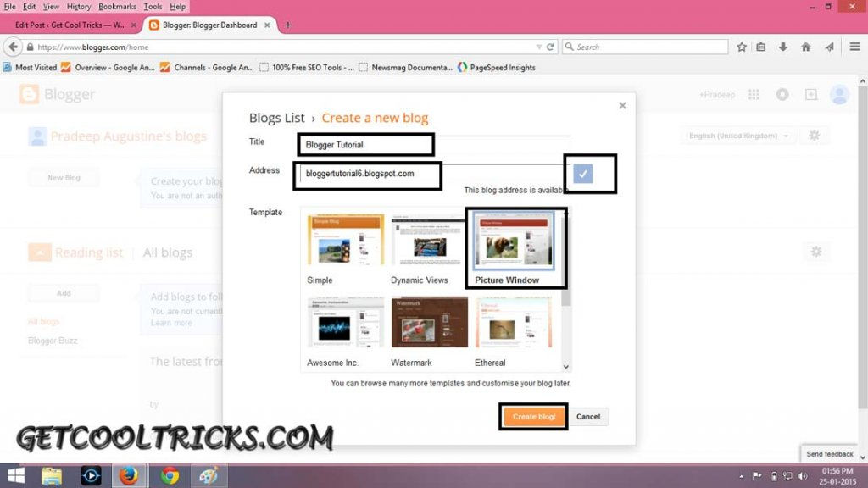Click in the blog Address field
Viewport: 868px width, 488px height.
pyautogui.click(x=434, y=174)
